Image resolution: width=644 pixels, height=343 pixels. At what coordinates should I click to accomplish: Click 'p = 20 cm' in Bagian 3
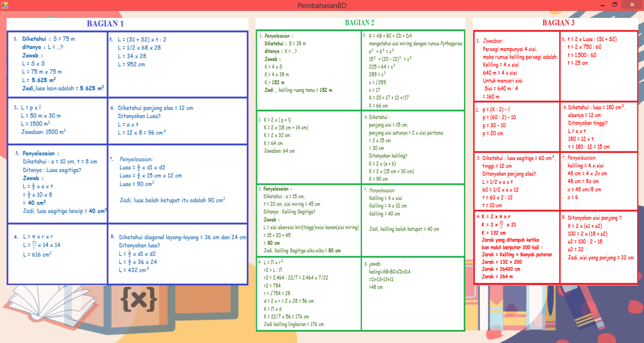tap(493, 134)
